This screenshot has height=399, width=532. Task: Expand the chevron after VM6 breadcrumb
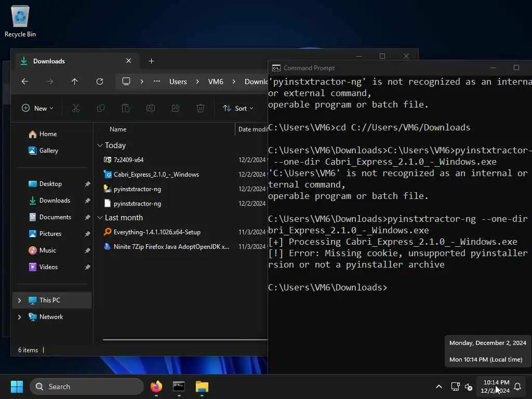(x=234, y=82)
